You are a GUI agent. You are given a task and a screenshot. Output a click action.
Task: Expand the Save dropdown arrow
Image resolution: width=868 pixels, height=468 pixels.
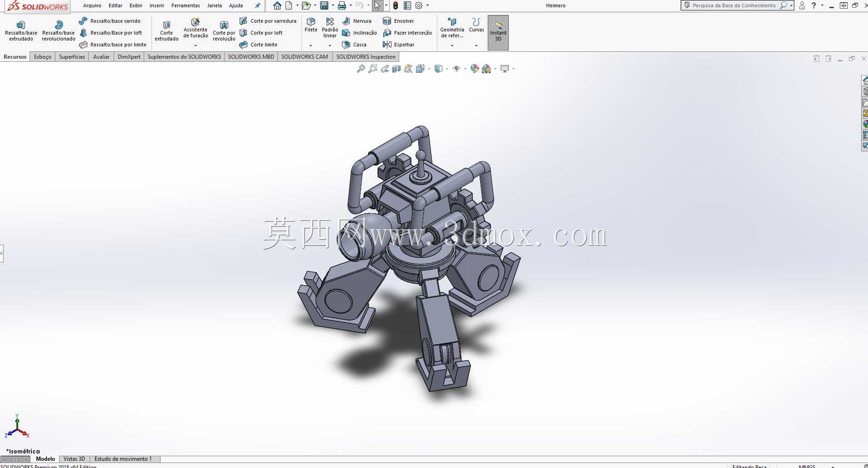pyautogui.click(x=333, y=5)
